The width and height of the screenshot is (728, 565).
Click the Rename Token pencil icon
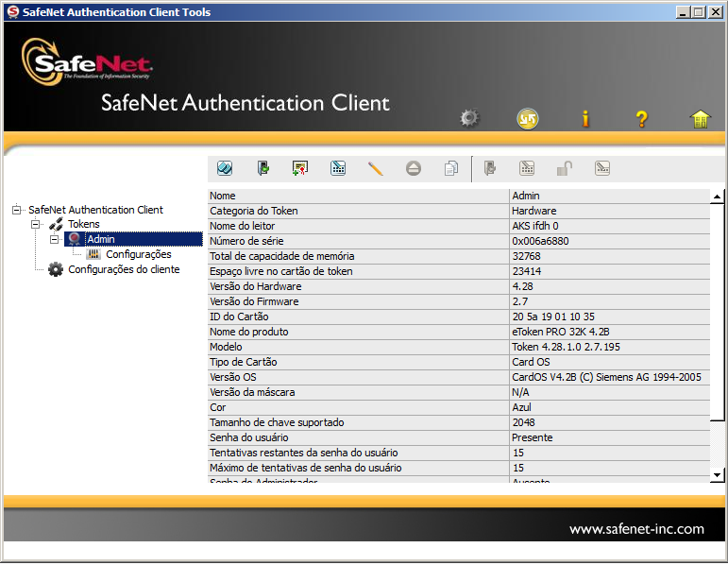click(375, 168)
